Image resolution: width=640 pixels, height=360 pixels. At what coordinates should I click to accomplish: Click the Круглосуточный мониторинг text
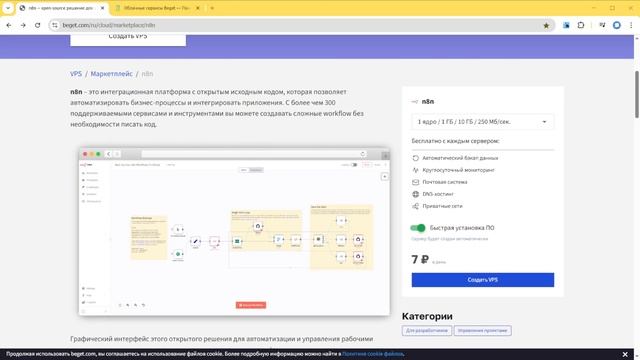click(458, 170)
